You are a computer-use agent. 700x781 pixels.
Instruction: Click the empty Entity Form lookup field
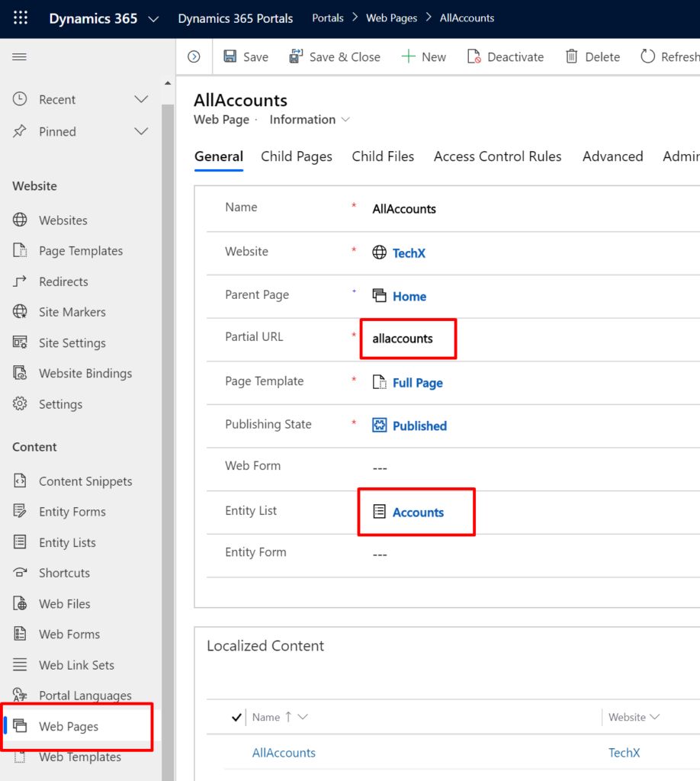380,554
